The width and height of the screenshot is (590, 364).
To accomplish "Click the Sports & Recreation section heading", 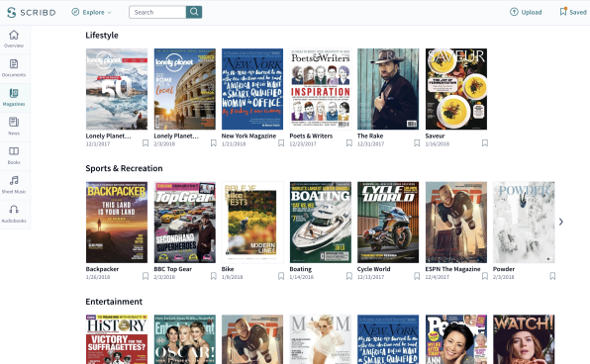I will (124, 168).
